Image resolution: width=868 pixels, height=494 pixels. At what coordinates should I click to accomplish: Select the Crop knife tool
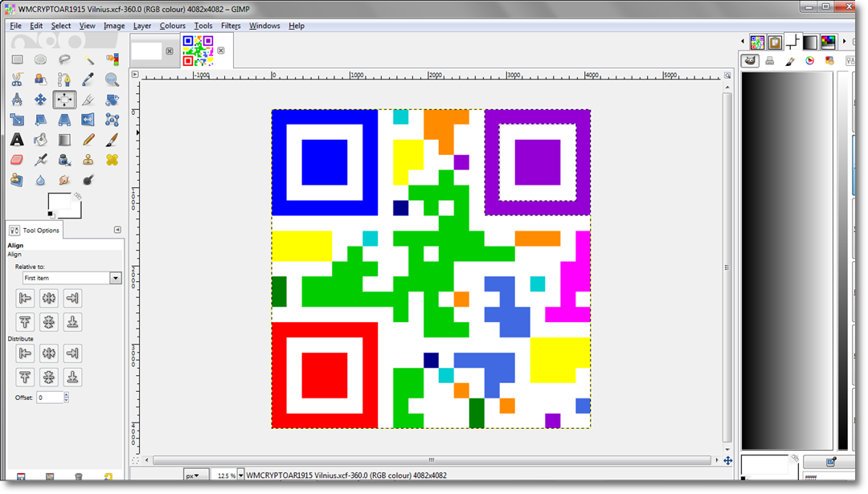click(88, 100)
